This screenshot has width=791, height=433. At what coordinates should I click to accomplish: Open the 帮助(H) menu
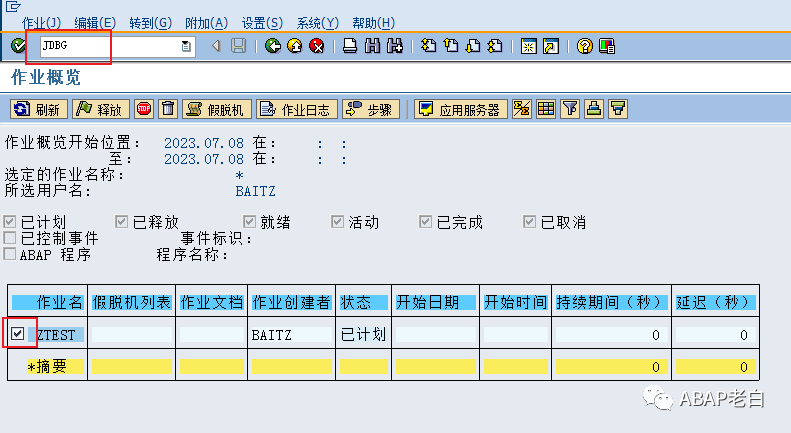(373, 23)
